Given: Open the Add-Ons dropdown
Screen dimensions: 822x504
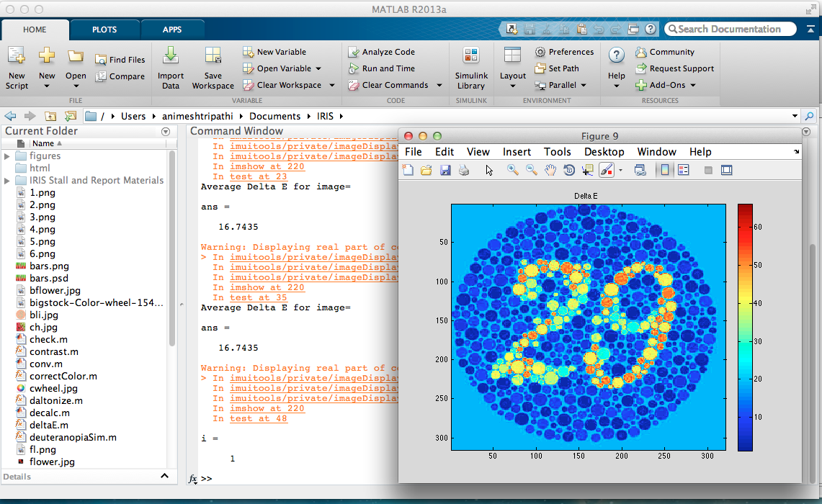Looking at the screenshot, I should point(692,85).
